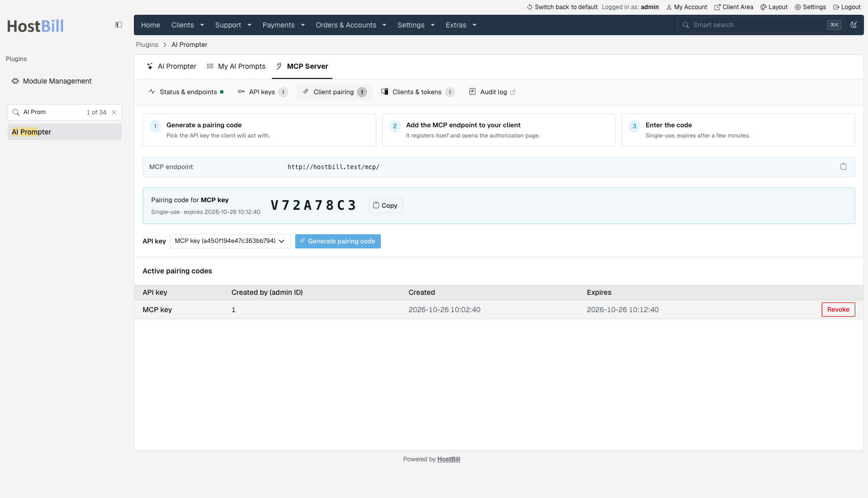
Task: Open My Account link
Action: point(687,7)
